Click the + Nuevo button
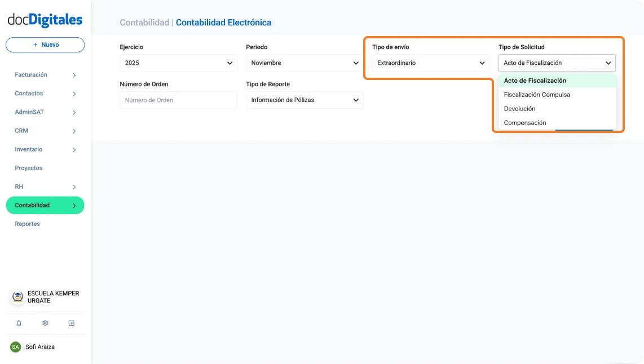This screenshot has height=364, width=644. click(45, 45)
